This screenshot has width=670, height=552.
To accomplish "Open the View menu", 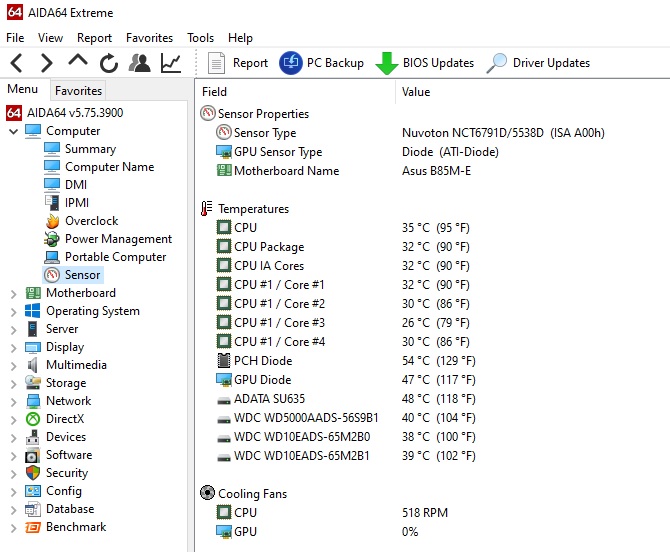I will (50, 38).
